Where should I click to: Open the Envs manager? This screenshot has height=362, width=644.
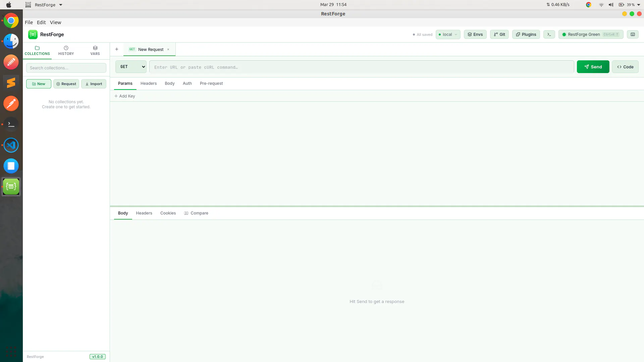tap(475, 35)
